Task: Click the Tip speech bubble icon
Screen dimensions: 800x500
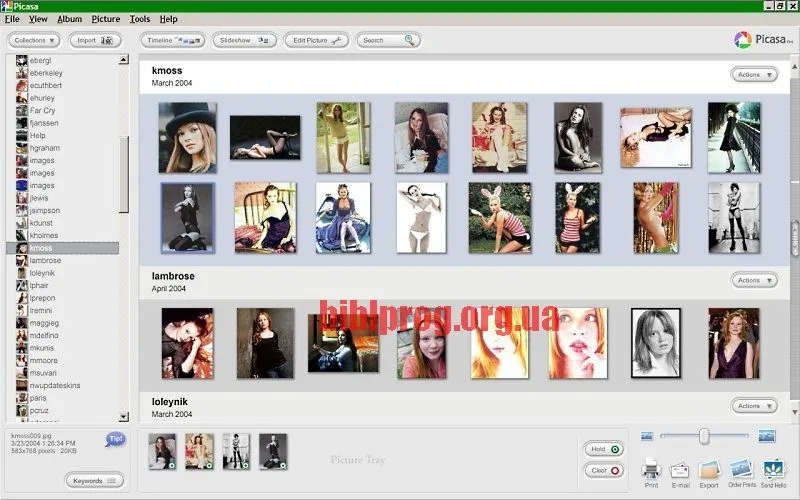Action: coord(116,439)
